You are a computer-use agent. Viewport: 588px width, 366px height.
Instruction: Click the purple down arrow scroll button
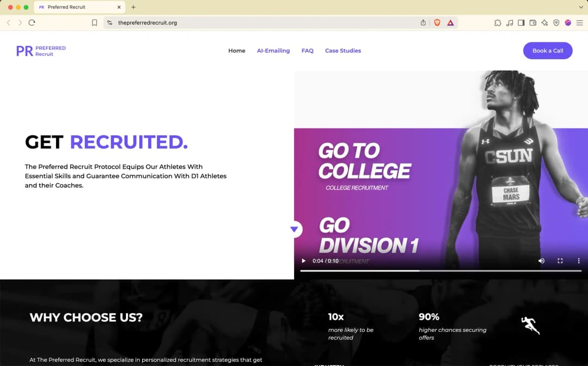295,229
